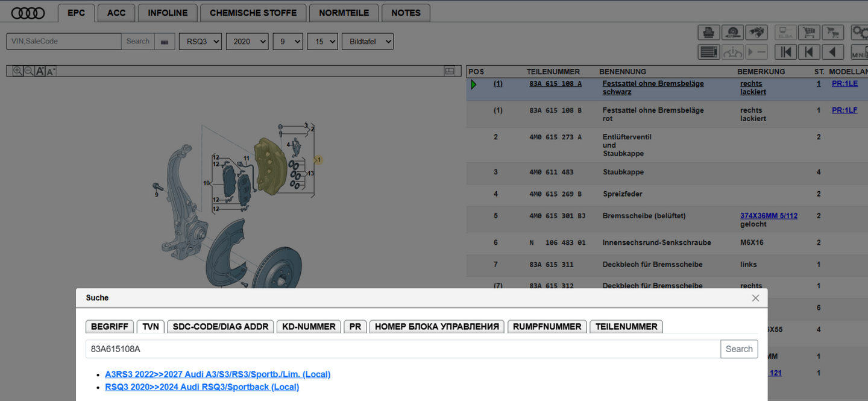Jump to first illustration with double-bar arrow

pyautogui.click(x=785, y=52)
